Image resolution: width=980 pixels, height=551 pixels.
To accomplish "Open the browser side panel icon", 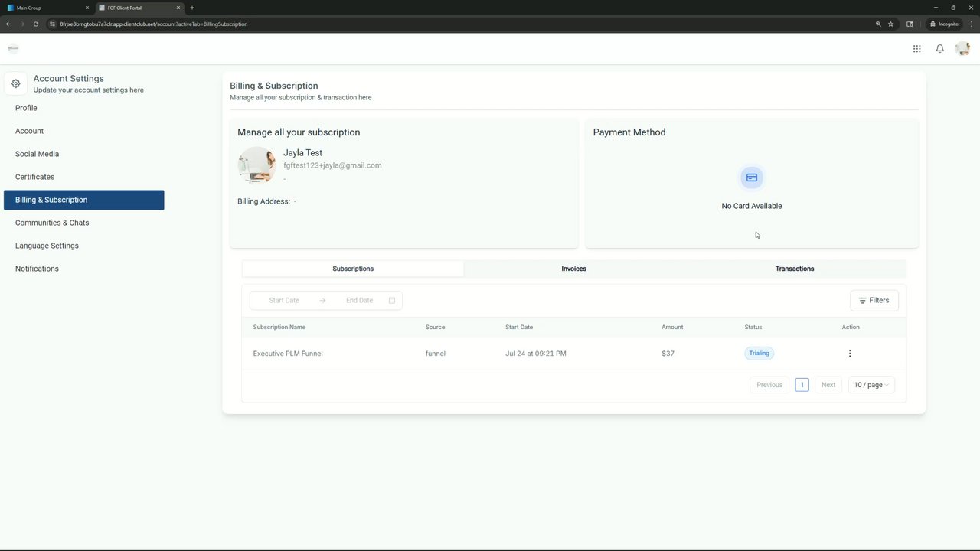I will click(910, 24).
